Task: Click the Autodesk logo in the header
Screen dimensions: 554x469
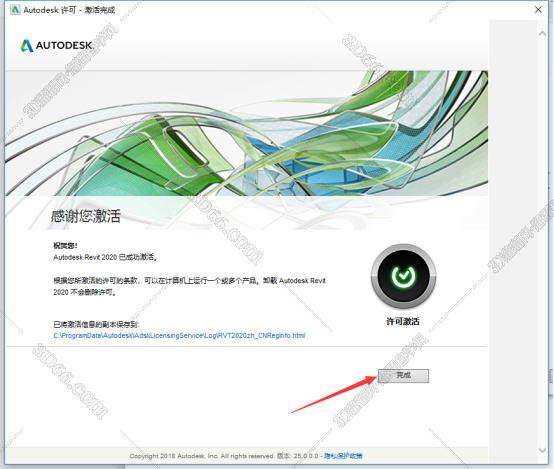Action: click(x=57, y=46)
